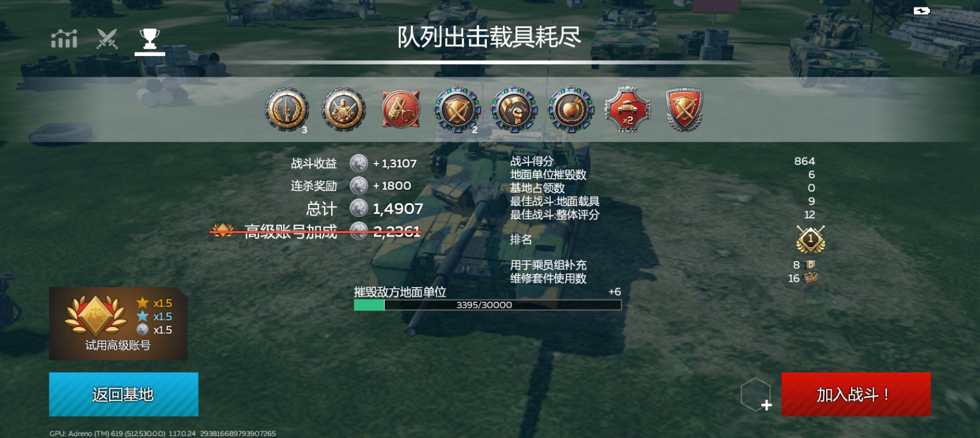Screen dimensions: 980x438
Task: Tap the crossed-out 高级账号加成 bonus row
Action: (316, 231)
